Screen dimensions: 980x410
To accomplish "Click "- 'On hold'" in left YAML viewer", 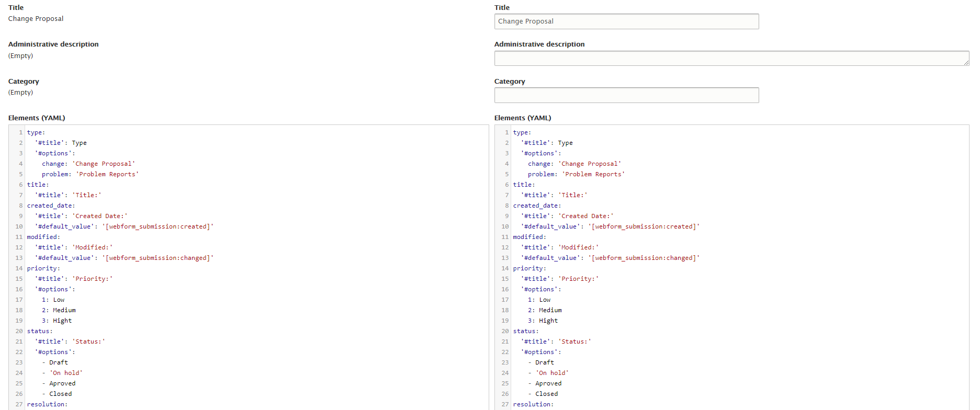I will click(x=62, y=373).
